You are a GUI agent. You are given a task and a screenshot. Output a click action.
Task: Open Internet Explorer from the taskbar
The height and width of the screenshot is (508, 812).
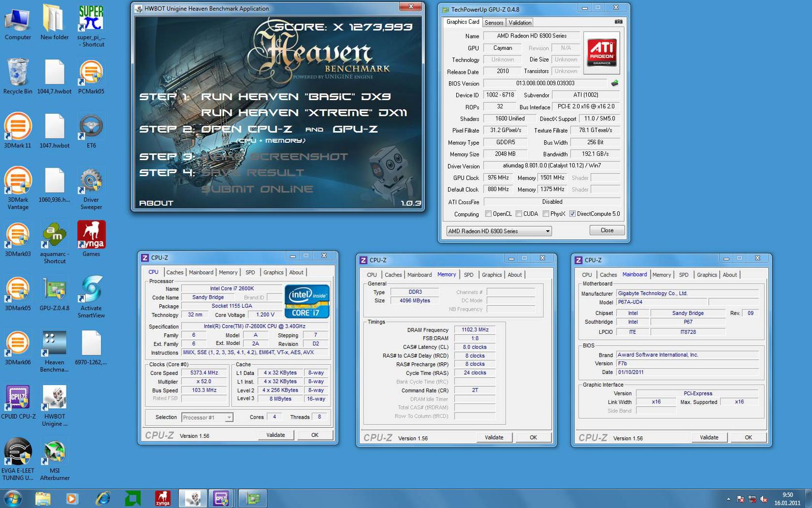(x=103, y=498)
